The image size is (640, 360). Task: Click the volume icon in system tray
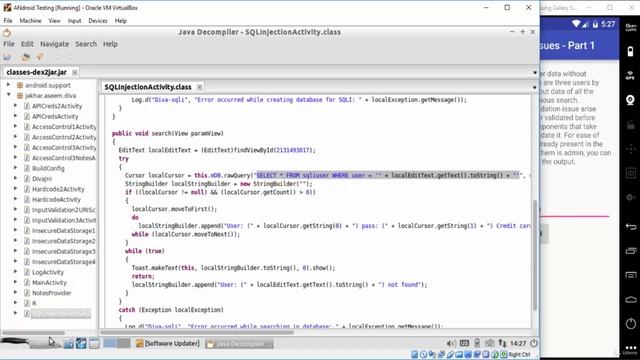pos(451,344)
